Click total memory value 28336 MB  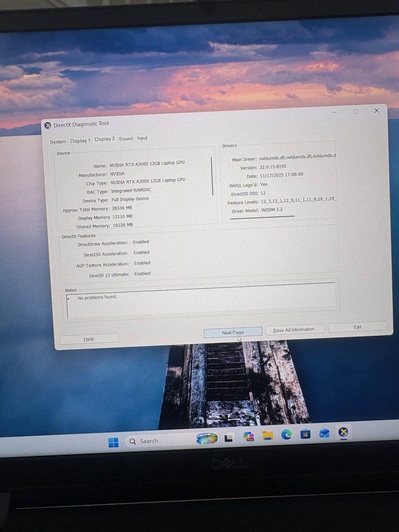coord(122,208)
